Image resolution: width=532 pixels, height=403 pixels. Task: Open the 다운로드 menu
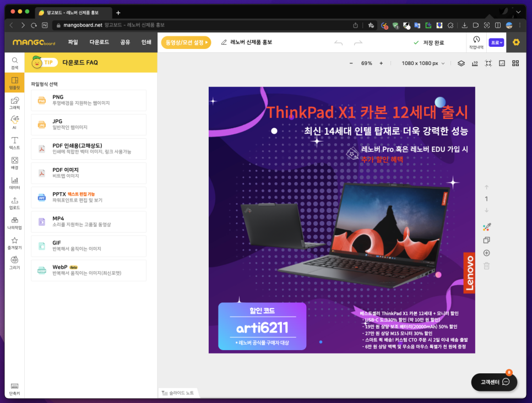click(99, 42)
